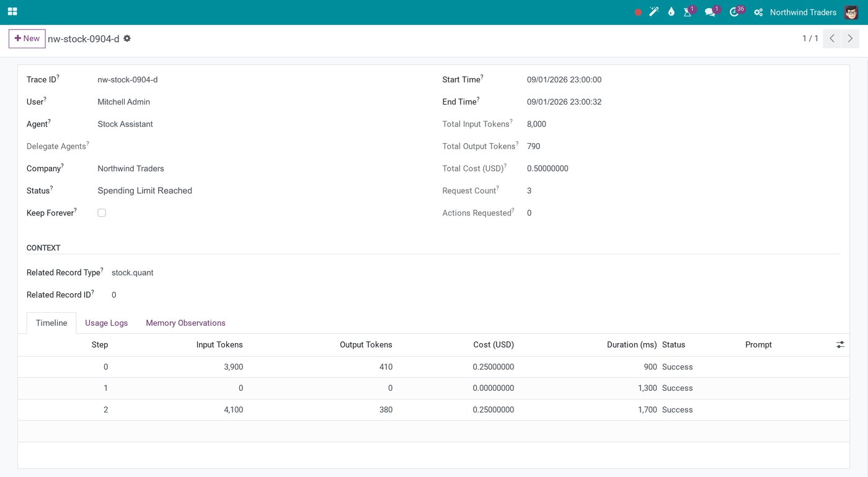Click duration cell 1,700

point(647,409)
